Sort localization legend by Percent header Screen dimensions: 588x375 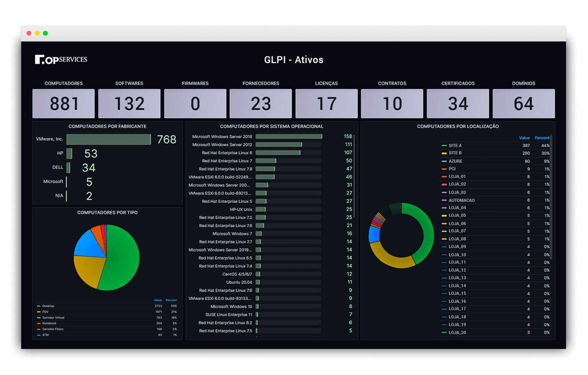coord(542,138)
